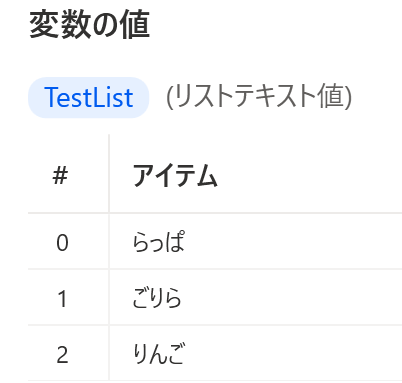The width and height of the screenshot is (402, 383).
Task: Select the 変数の値 heading text
Action: pos(89,25)
